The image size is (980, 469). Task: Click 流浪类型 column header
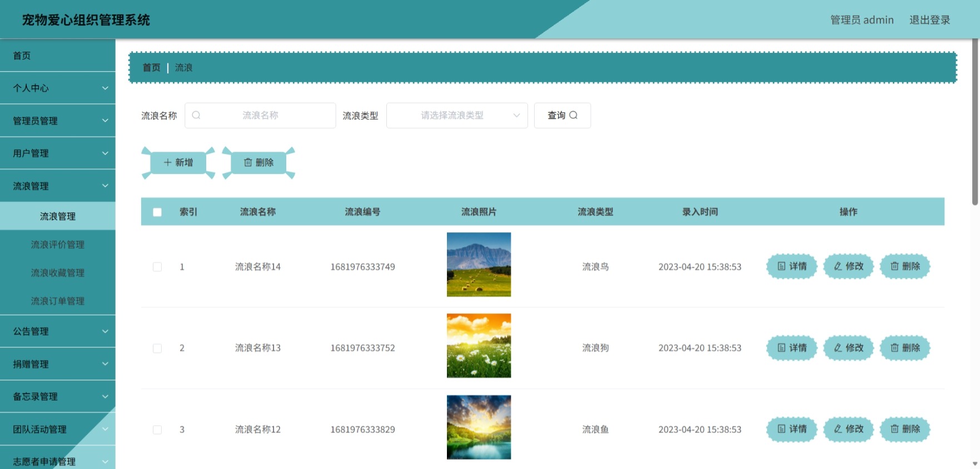coord(595,212)
